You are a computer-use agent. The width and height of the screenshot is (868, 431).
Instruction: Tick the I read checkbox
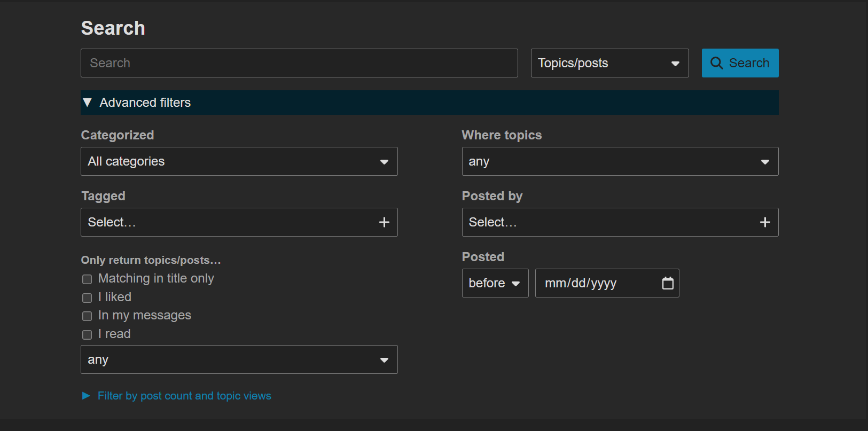(x=87, y=335)
